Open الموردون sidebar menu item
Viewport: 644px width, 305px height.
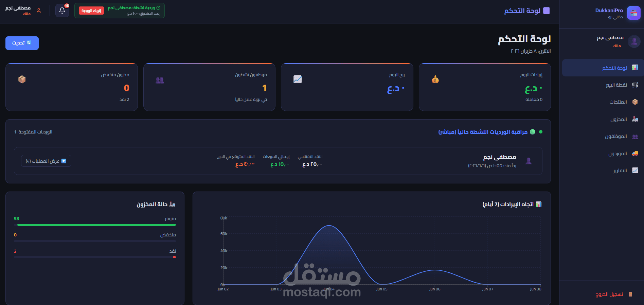pyautogui.click(x=603, y=154)
